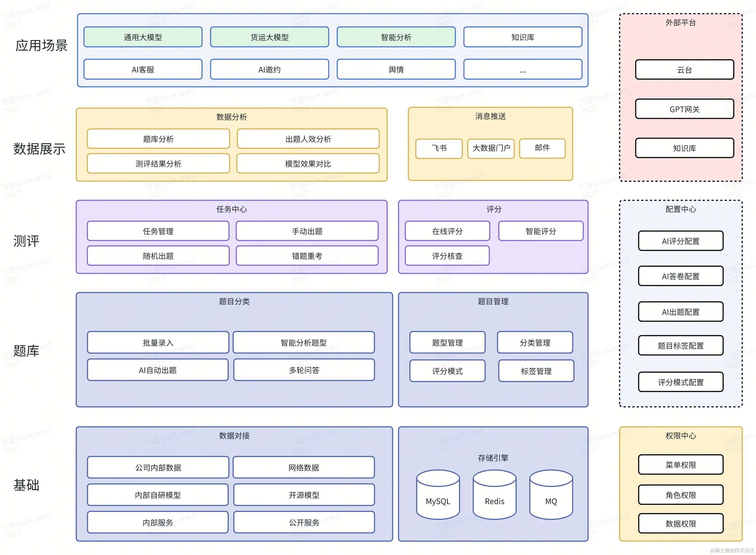Select the 模型效果对比 analysis box

tap(308, 164)
